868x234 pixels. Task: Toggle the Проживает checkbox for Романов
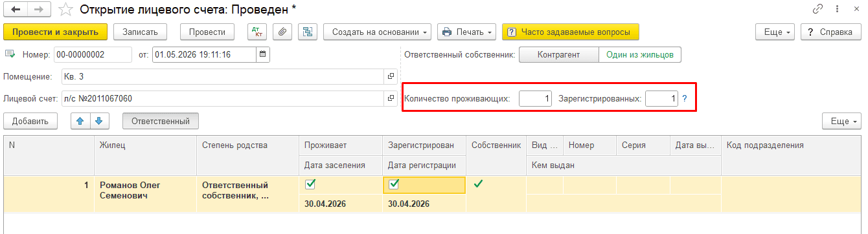310,185
